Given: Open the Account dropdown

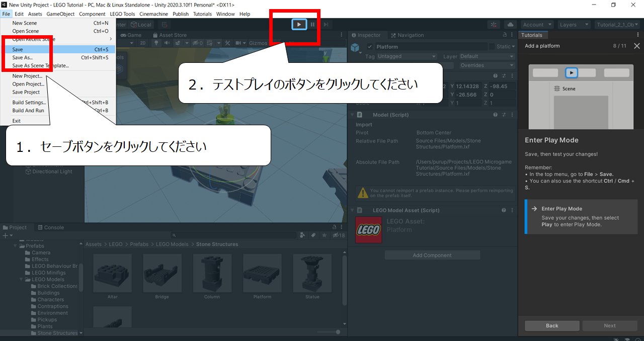Looking at the screenshot, I should point(536,24).
